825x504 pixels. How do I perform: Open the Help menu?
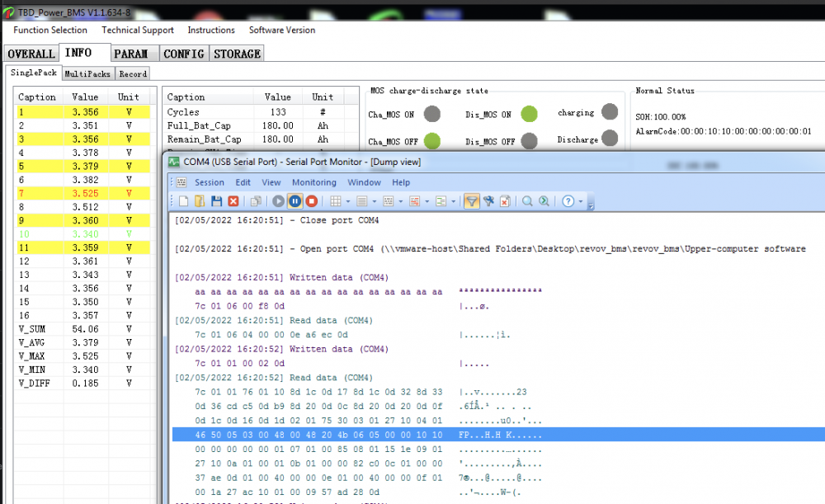[401, 182]
